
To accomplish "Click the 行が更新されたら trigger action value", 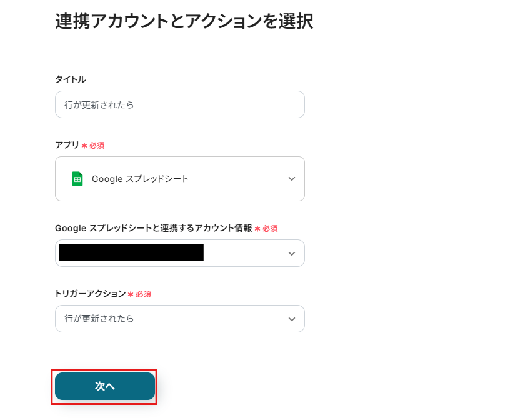I will (x=99, y=319).
